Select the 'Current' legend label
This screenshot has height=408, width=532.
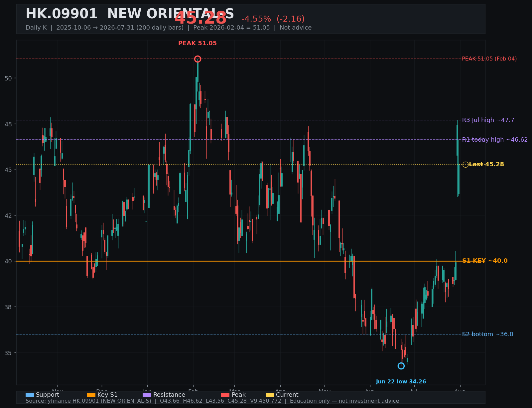coord(287,395)
